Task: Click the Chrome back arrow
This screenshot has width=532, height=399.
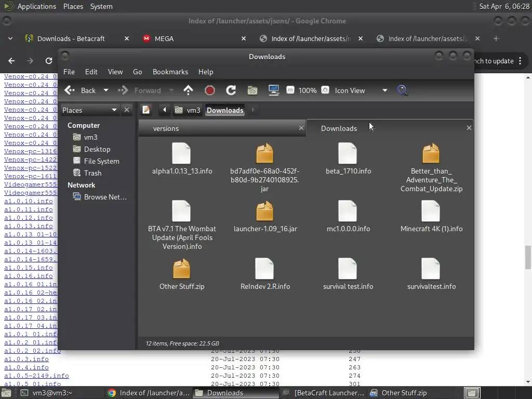Action: (11, 61)
